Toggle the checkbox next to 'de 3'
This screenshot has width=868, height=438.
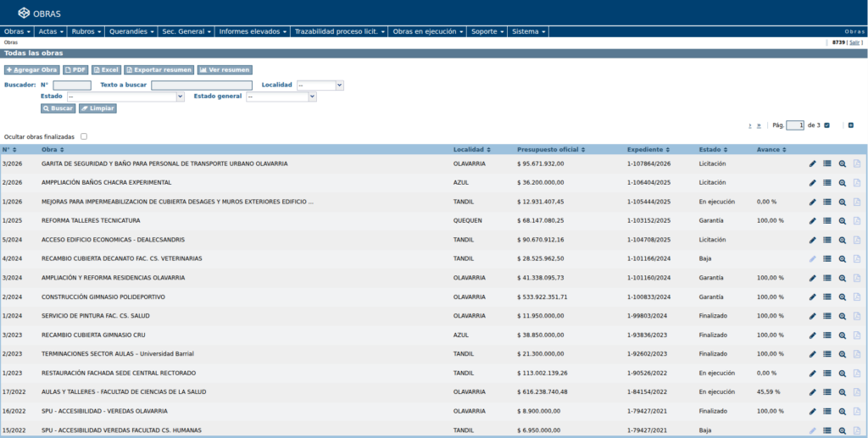(x=827, y=125)
